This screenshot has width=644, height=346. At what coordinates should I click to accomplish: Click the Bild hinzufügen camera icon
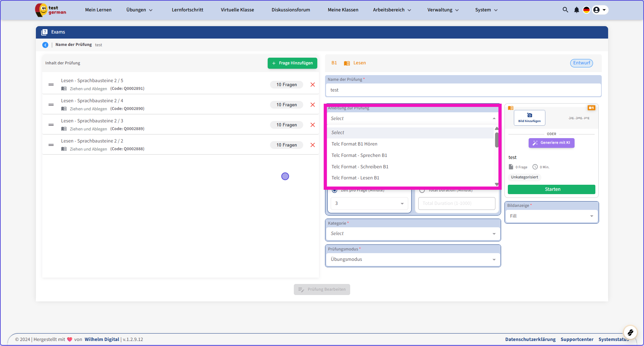point(529,115)
